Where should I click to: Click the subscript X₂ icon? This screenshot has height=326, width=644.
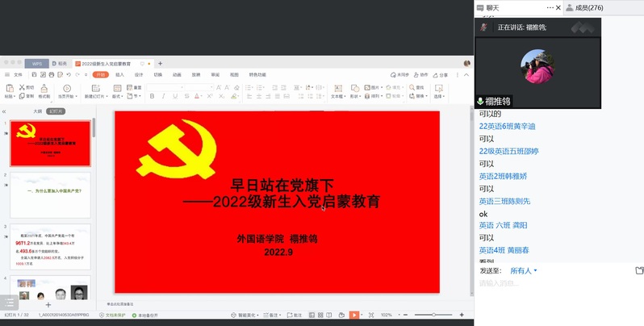tap(221, 96)
